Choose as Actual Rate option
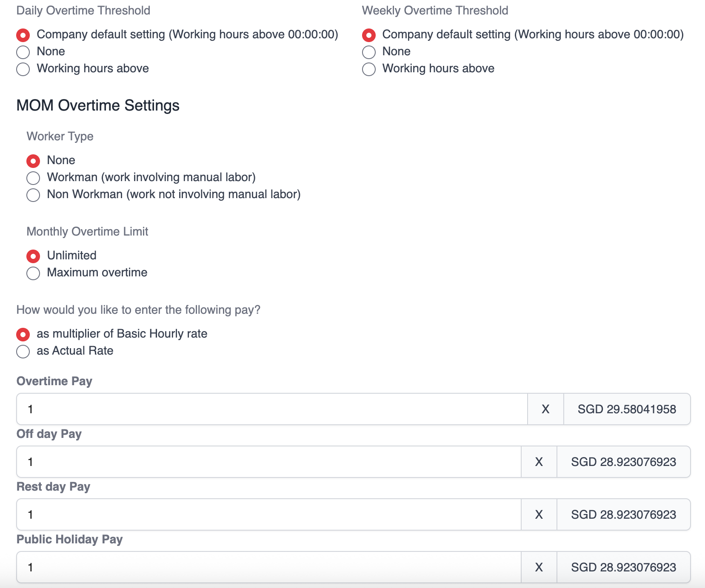 tap(23, 351)
